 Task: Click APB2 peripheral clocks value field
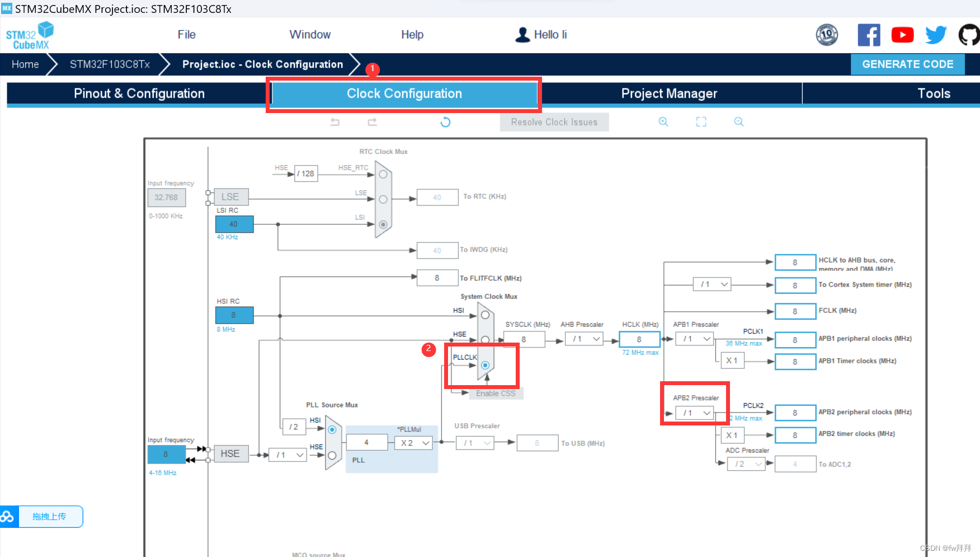[x=795, y=413]
